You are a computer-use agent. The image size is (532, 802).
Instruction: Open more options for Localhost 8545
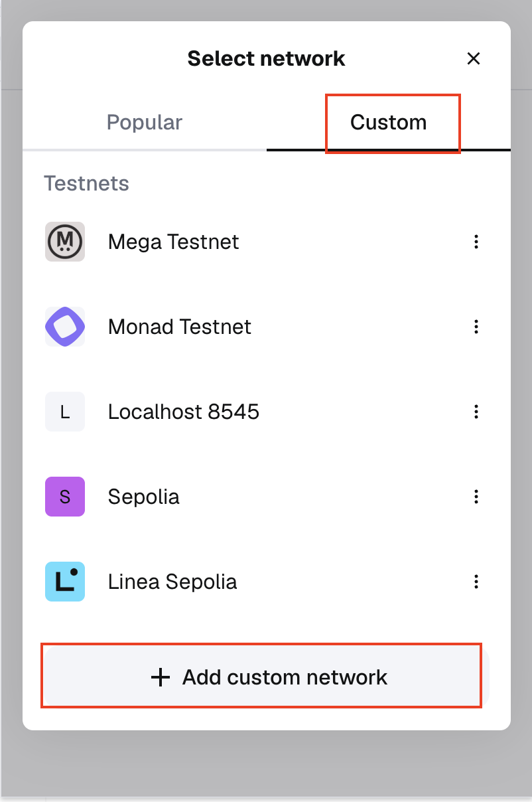pyautogui.click(x=476, y=412)
